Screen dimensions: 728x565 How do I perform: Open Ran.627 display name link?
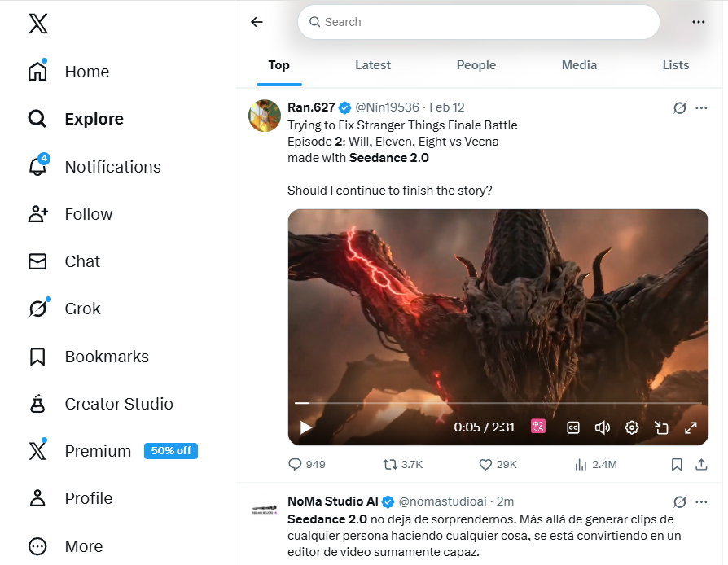click(x=311, y=107)
